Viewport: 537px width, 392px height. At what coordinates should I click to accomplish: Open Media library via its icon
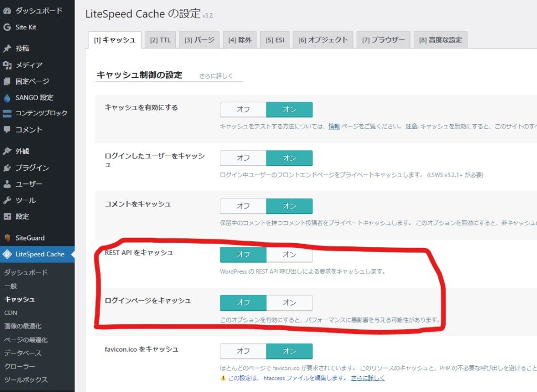(x=7, y=65)
